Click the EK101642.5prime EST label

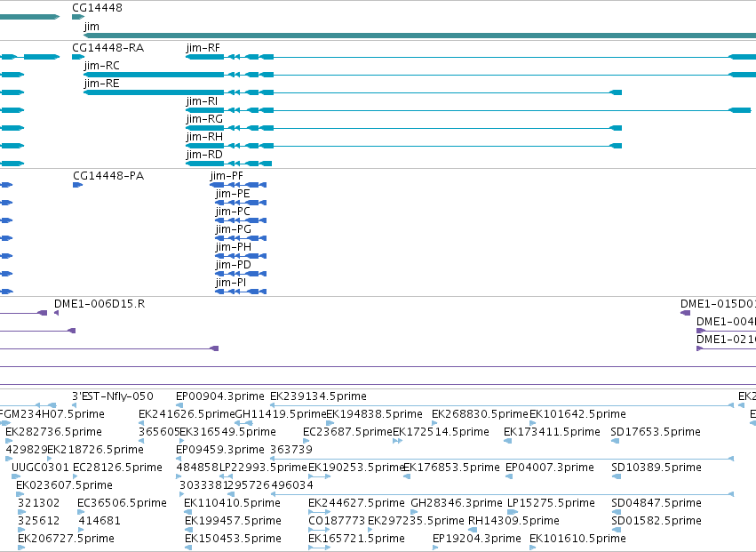577,414
